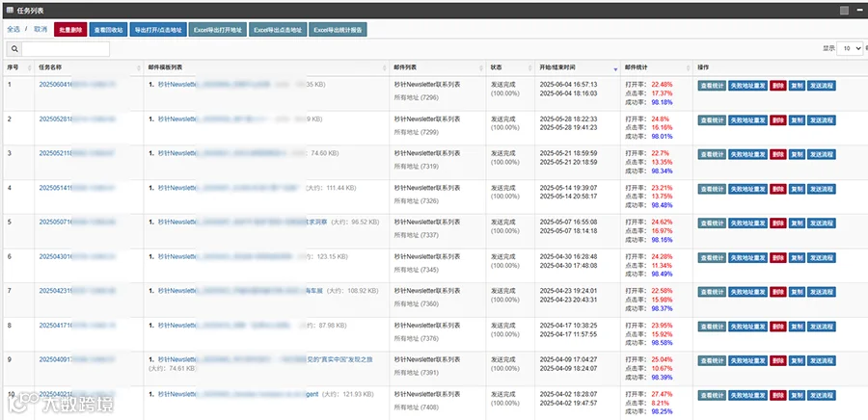Click Excel导出统计报告 button

click(x=338, y=30)
